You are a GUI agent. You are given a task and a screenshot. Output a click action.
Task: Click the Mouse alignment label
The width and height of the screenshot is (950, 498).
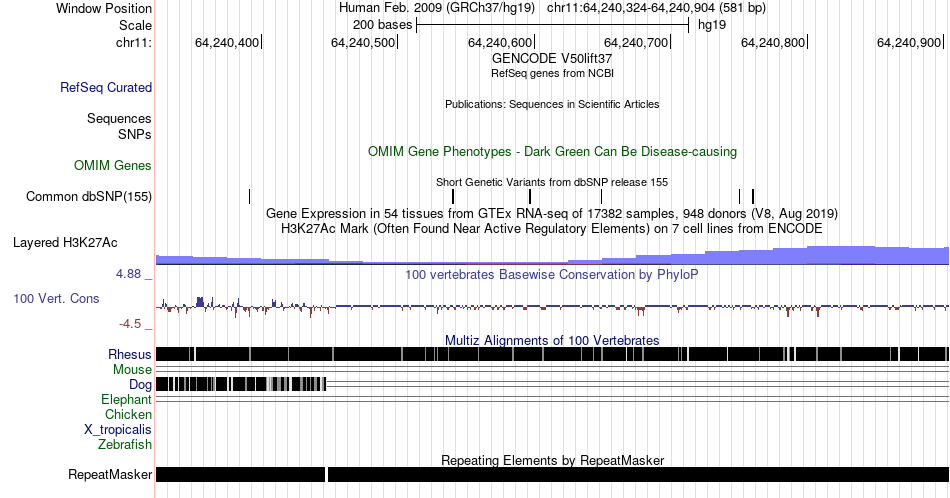[132, 370]
